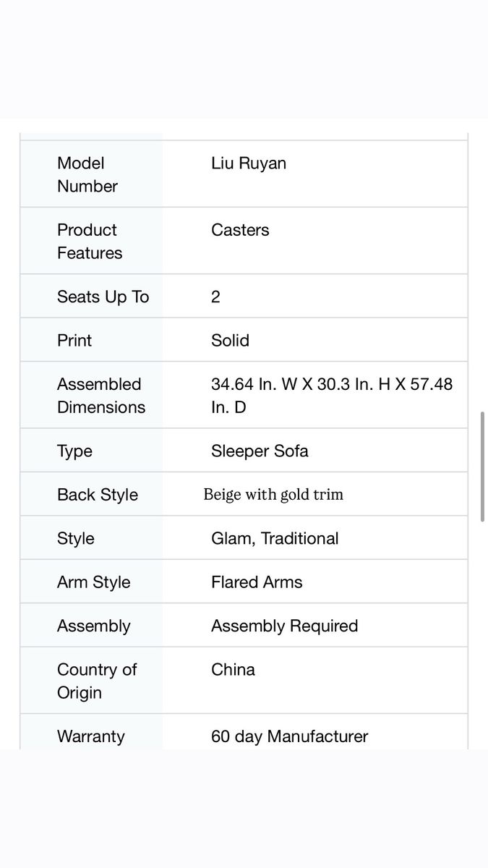
Task: Select China as Country of Origin value
Action: click(x=233, y=670)
